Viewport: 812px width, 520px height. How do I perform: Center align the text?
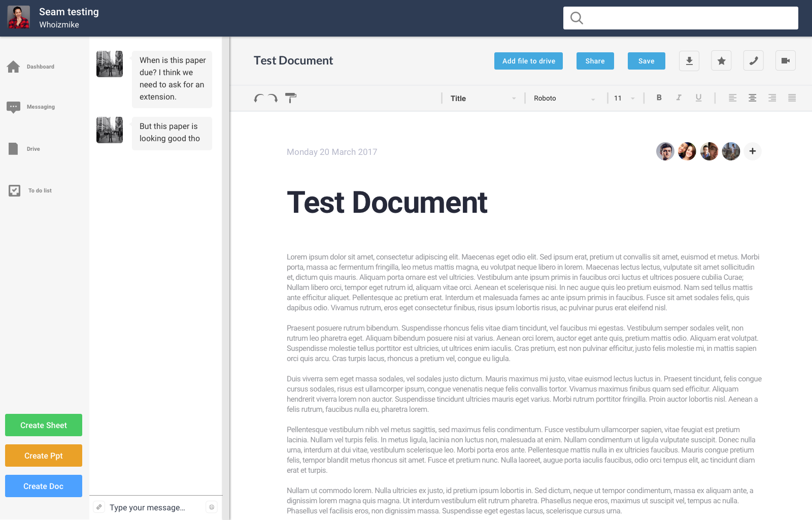coord(753,98)
